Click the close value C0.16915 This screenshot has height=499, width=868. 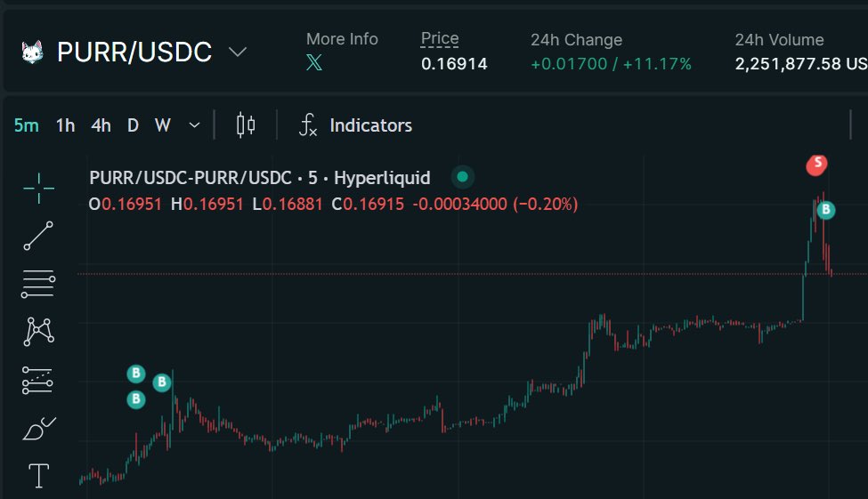pyautogui.click(x=368, y=205)
